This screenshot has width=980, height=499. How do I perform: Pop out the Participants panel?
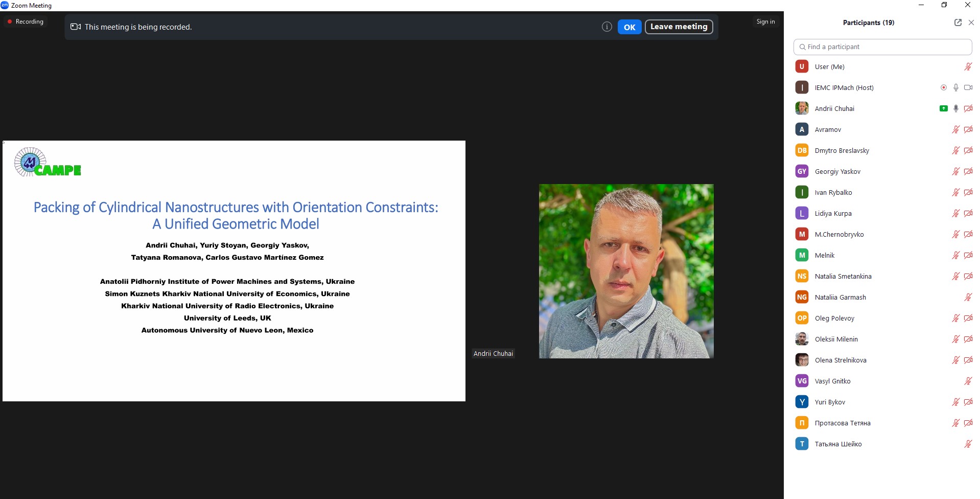point(958,22)
